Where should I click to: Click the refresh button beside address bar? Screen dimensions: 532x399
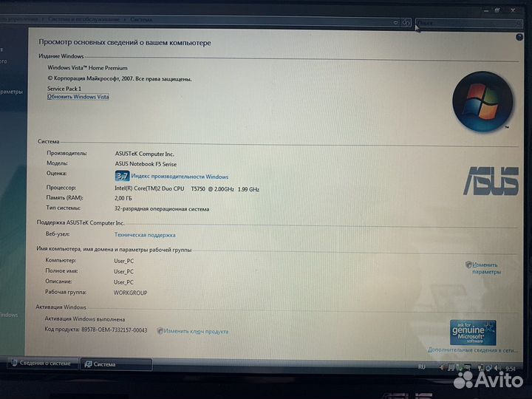(x=406, y=23)
